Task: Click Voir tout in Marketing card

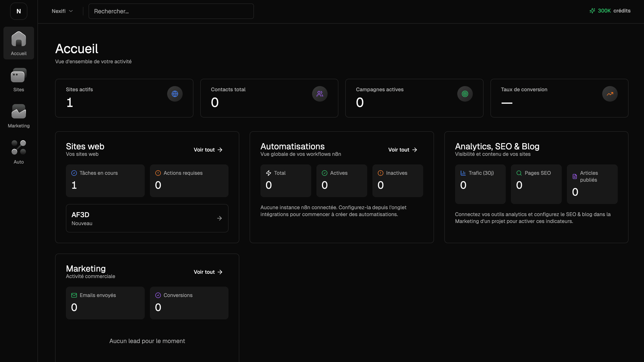Action: 208,272
